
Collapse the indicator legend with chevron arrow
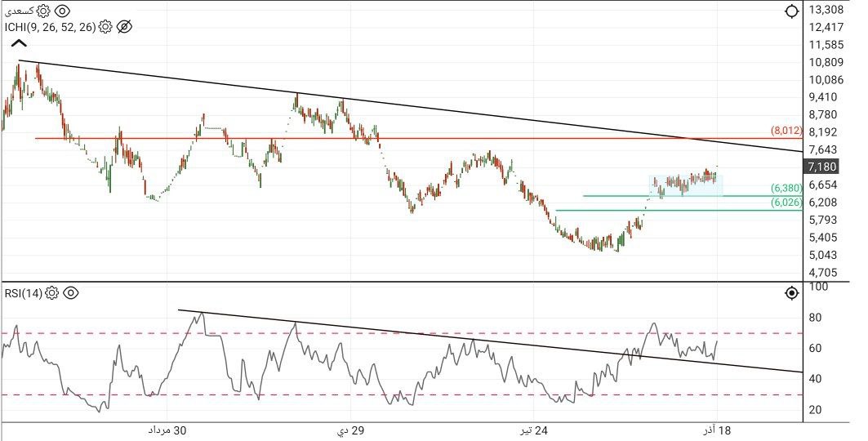click(x=19, y=45)
